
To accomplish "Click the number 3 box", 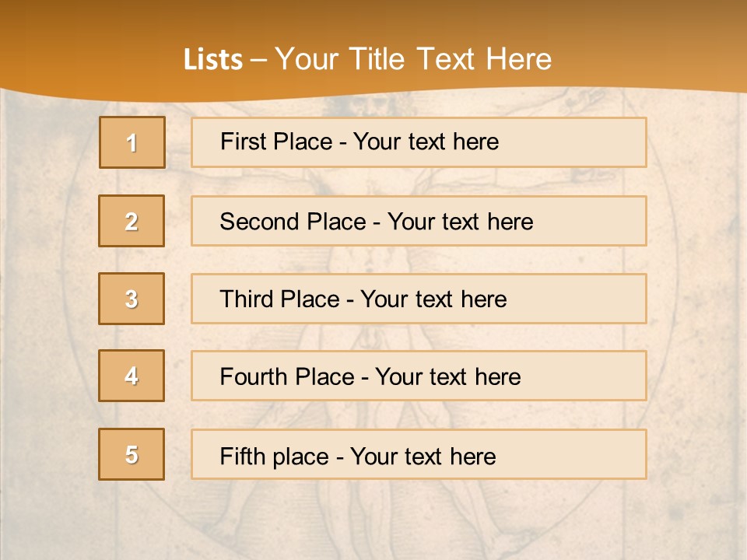I will (x=132, y=299).
